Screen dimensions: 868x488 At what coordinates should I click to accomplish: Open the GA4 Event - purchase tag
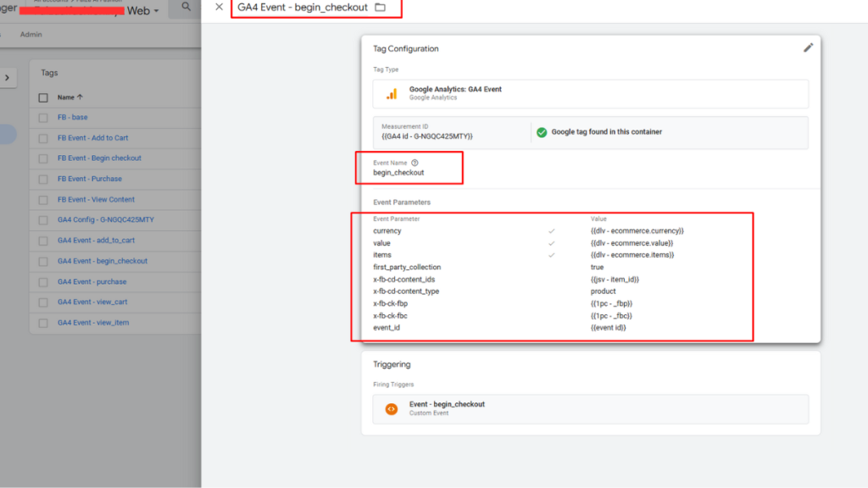(92, 281)
